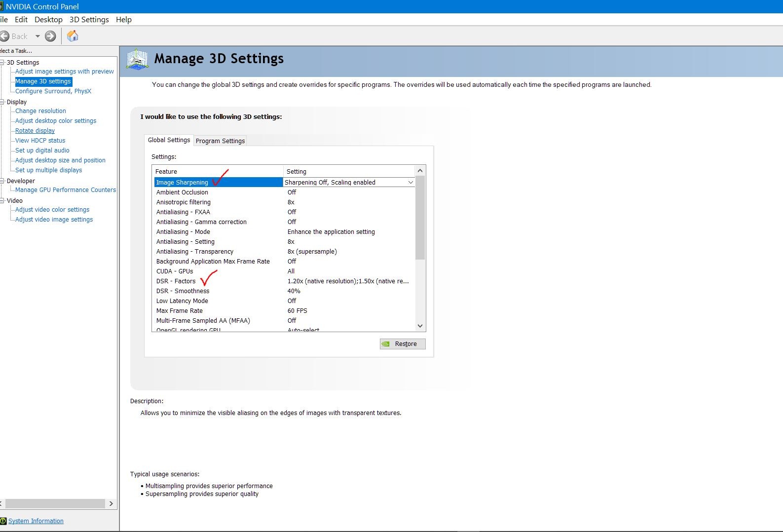Select Antialiasing - Gamma correction row
Image resolution: width=783 pixels, height=532 pixels.
click(x=285, y=222)
